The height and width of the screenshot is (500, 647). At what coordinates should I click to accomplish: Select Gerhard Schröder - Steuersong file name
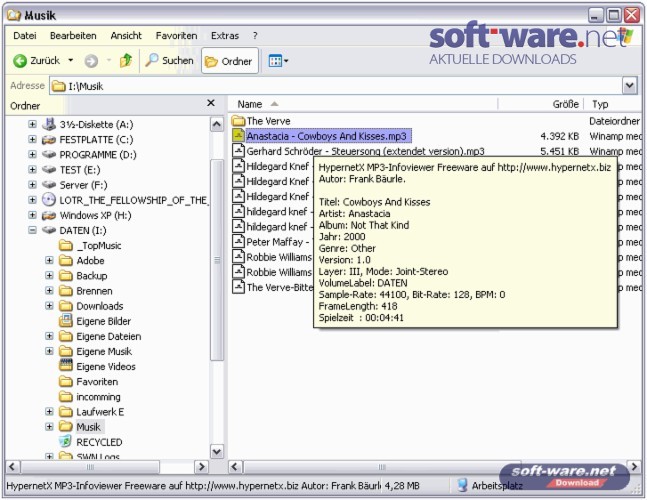tap(365, 151)
